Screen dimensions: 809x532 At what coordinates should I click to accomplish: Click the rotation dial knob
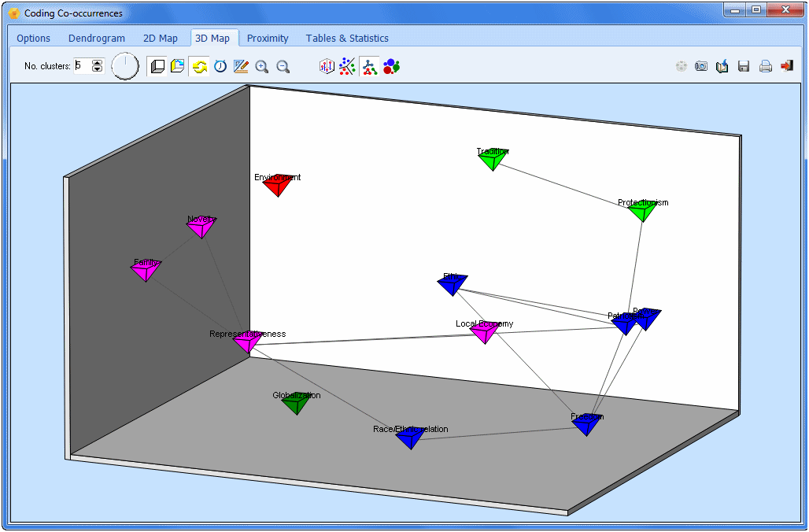tap(124, 66)
